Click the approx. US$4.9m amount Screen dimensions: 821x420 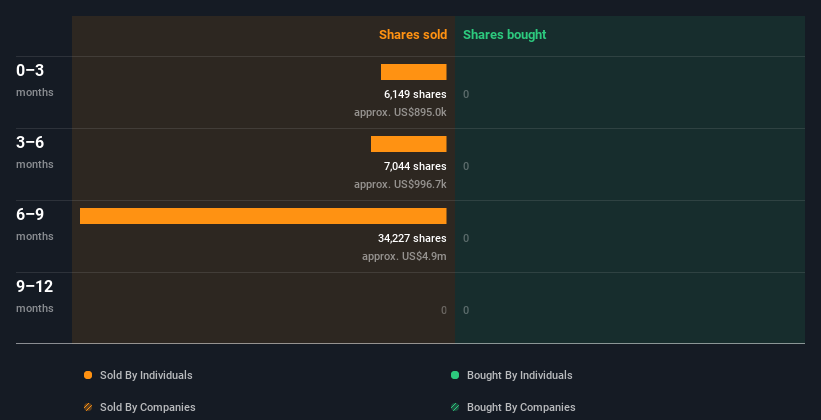pos(404,256)
